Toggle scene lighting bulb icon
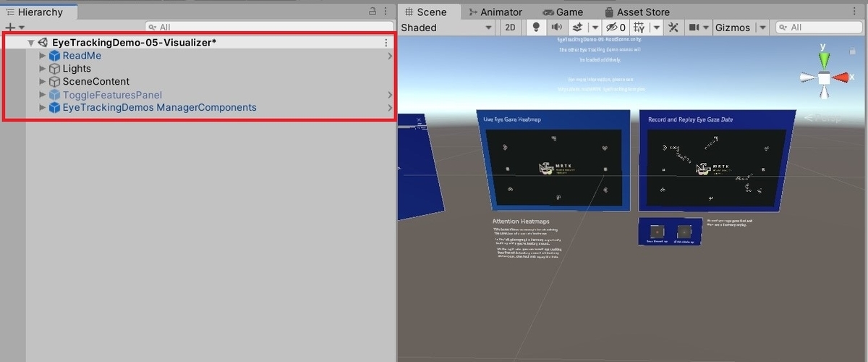The height and width of the screenshot is (362, 868). click(x=536, y=28)
